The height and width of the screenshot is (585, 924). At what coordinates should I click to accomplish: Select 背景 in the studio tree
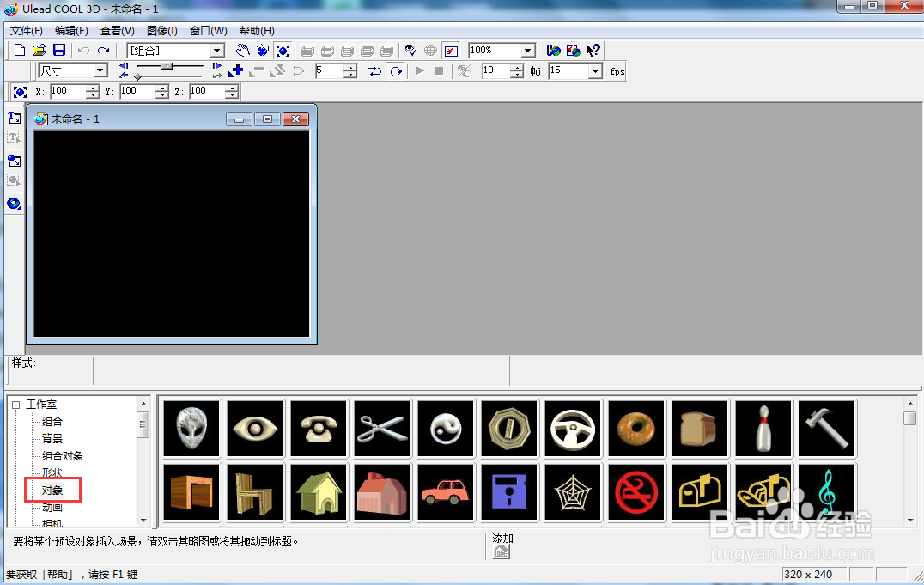(x=52, y=439)
